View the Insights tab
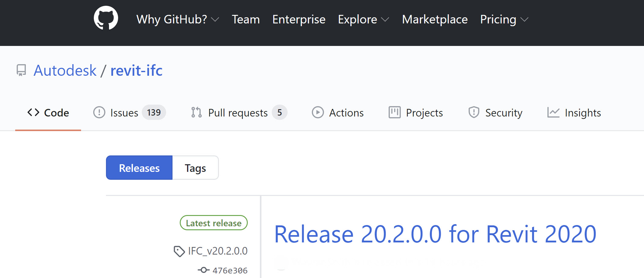The height and width of the screenshot is (278, 644). (x=574, y=113)
